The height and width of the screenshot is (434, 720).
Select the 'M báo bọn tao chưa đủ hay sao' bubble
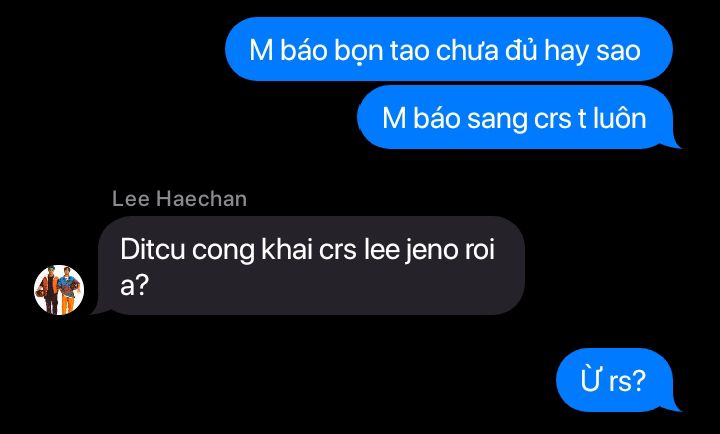449,49
